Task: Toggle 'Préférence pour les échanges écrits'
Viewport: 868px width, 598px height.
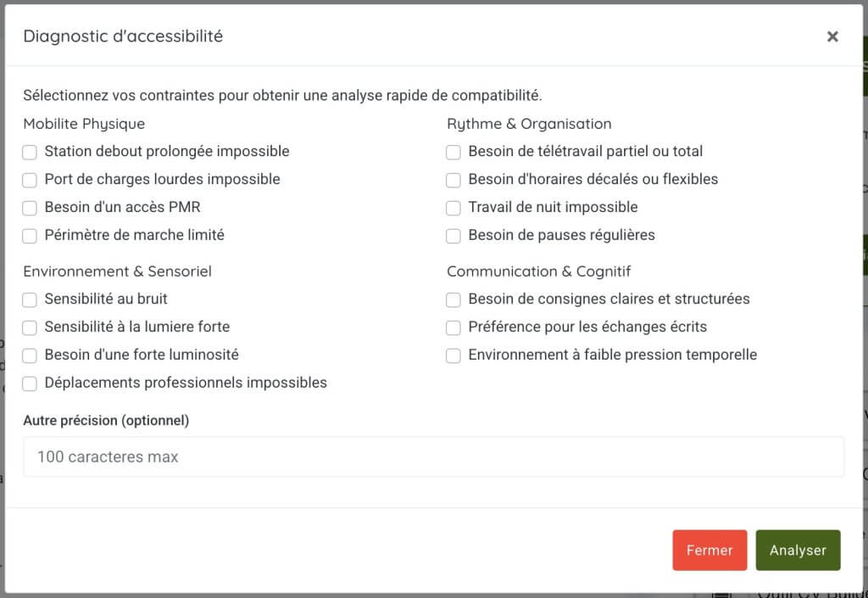Action: pyautogui.click(x=454, y=328)
